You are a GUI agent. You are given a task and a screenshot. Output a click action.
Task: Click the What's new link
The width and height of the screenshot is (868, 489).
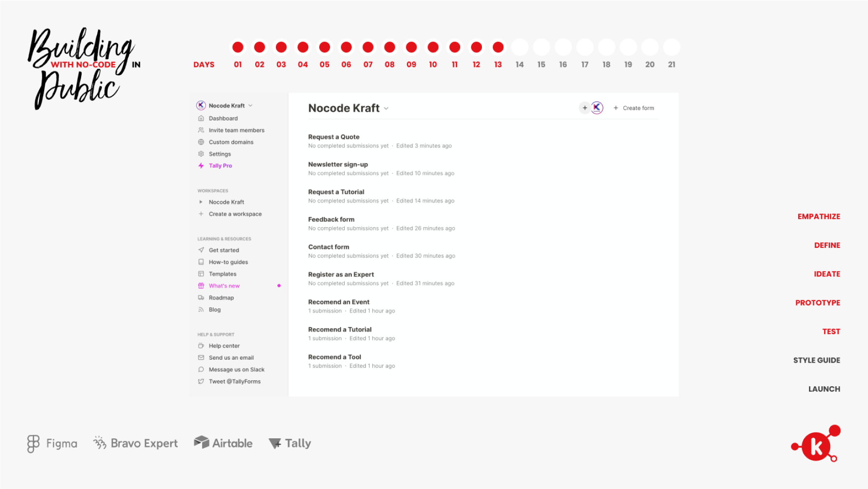point(224,286)
